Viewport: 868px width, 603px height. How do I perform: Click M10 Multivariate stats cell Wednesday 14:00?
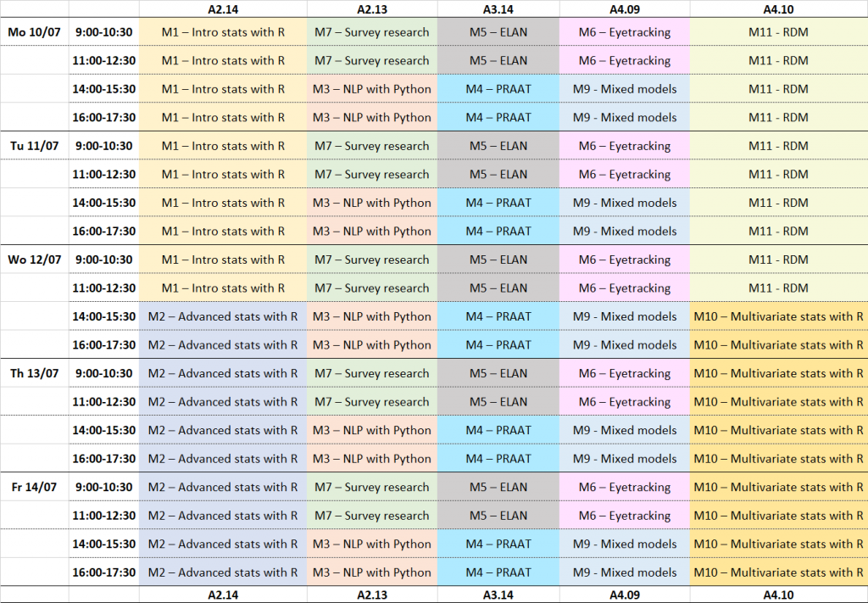(778, 316)
